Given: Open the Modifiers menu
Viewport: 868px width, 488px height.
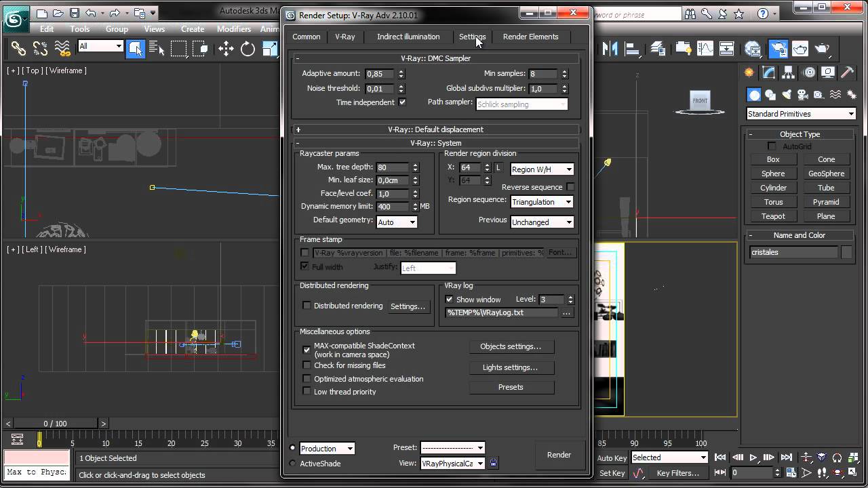Looking at the screenshot, I should (234, 29).
